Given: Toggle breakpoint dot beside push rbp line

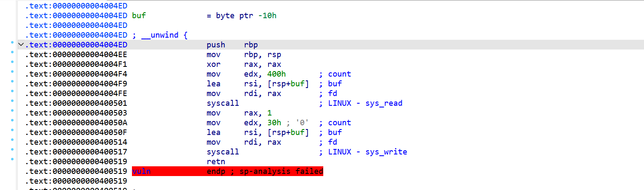Looking at the screenshot, I should [x=12, y=42].
